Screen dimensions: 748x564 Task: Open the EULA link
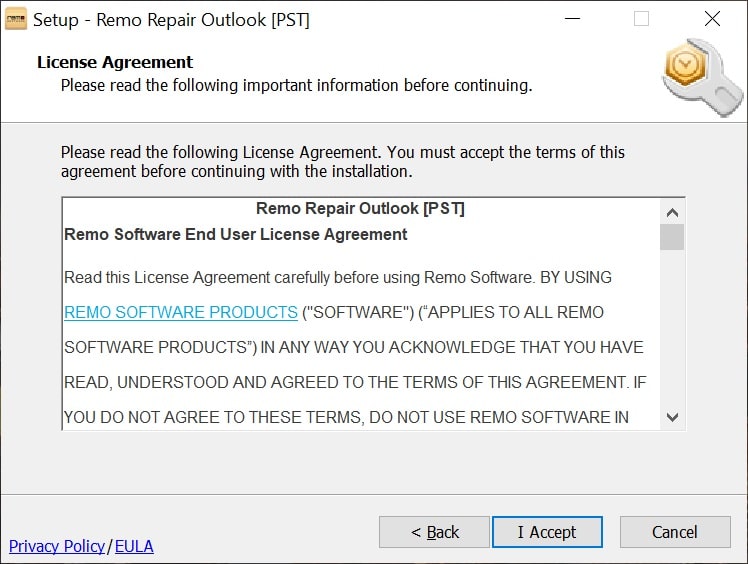134,546
